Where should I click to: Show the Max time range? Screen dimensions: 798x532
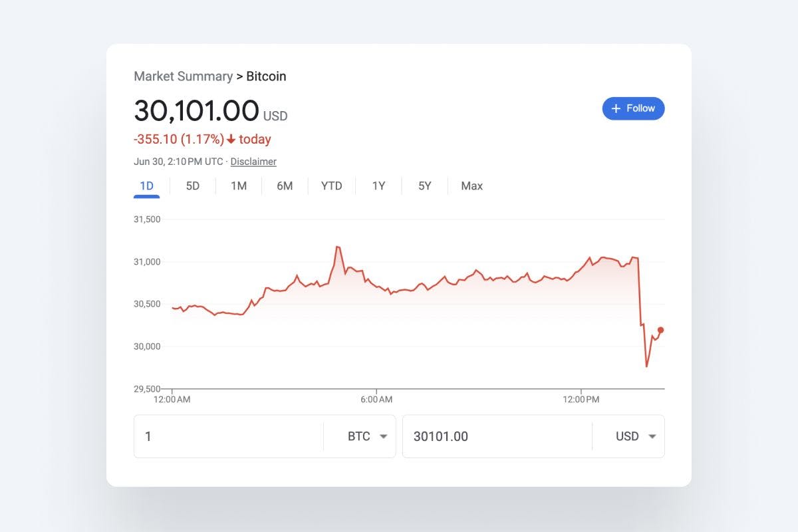(471, 186)
